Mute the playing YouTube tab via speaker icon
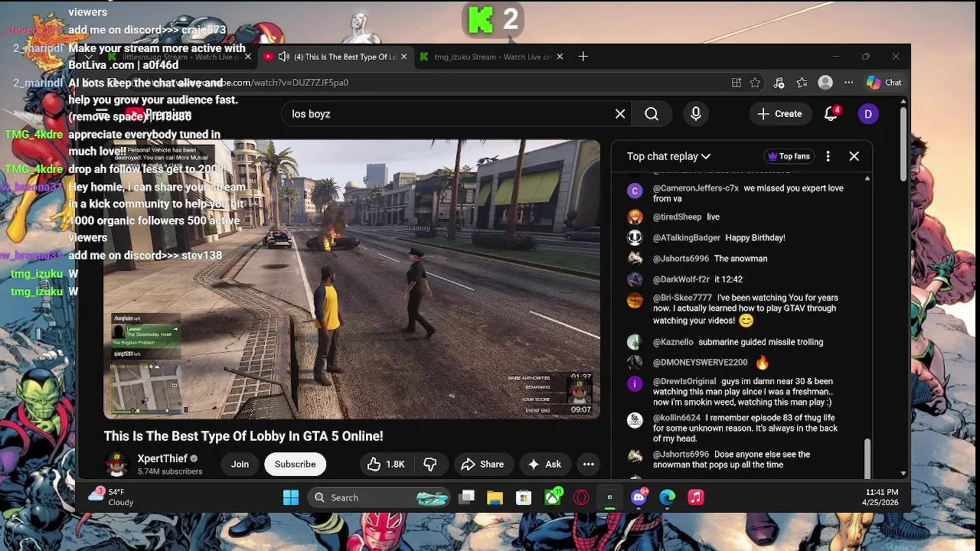This screenshot has height=551, width=980. coord(284,57)
